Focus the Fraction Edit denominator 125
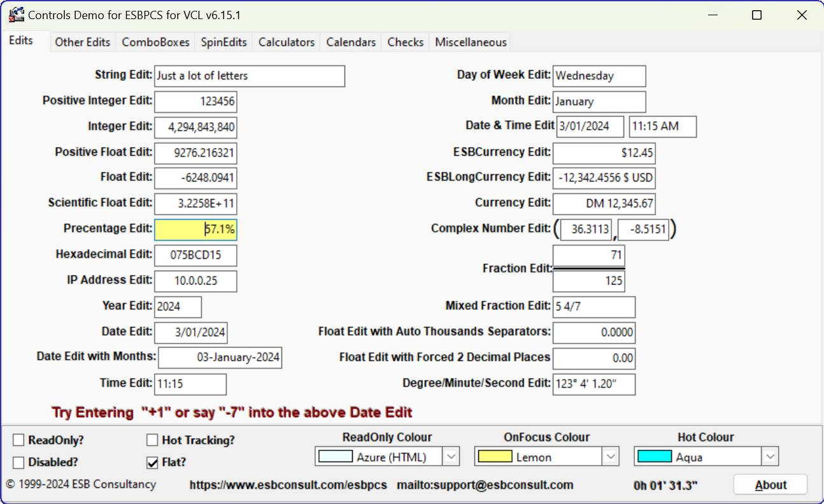 (589, 281)
